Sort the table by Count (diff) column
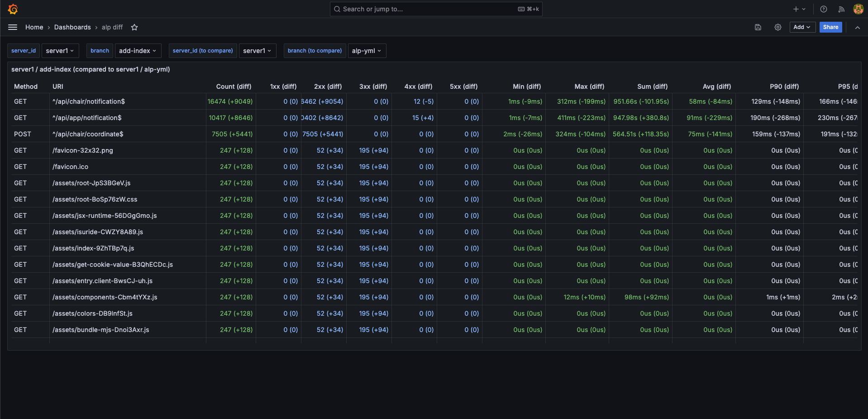 click(234, 87)
